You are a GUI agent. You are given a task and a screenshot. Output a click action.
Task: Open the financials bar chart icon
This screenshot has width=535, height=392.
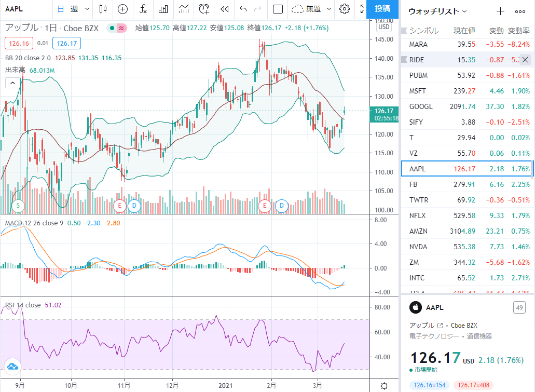click(x=163, y=9)
